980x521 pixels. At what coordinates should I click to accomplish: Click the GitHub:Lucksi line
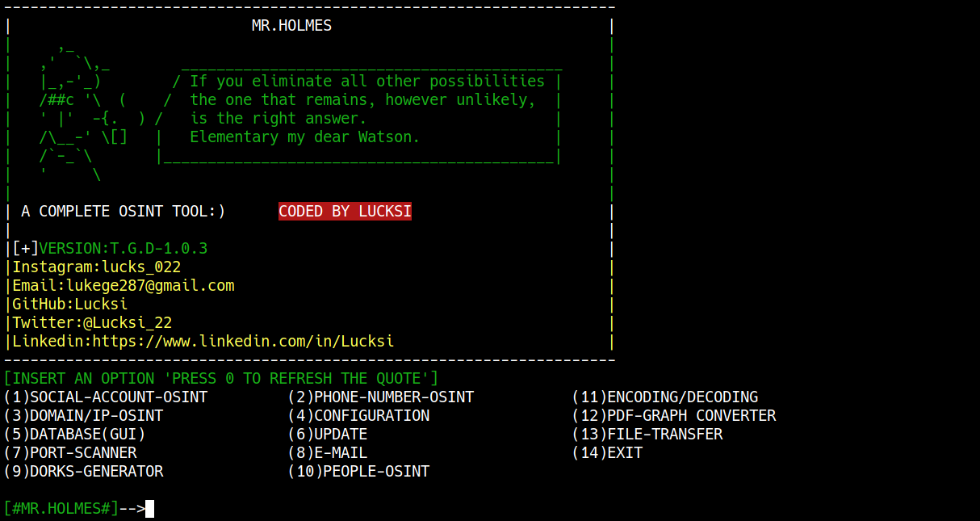tap(70, 304)
